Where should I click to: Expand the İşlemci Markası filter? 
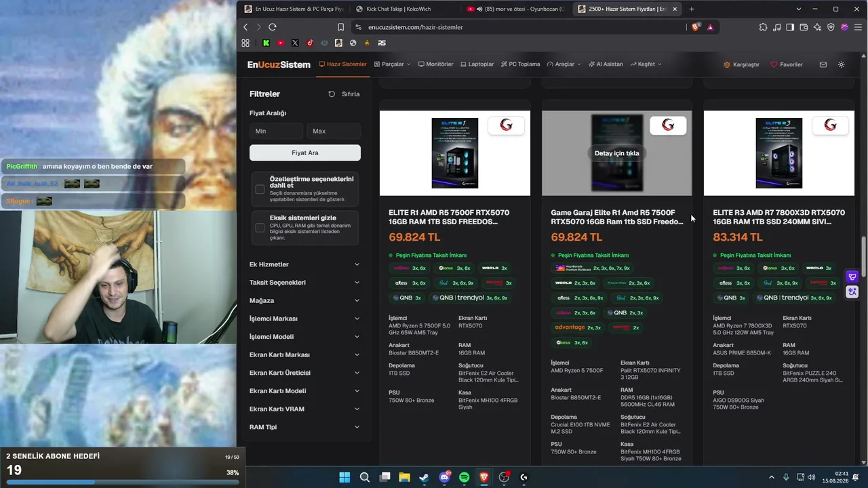(304, 319)
